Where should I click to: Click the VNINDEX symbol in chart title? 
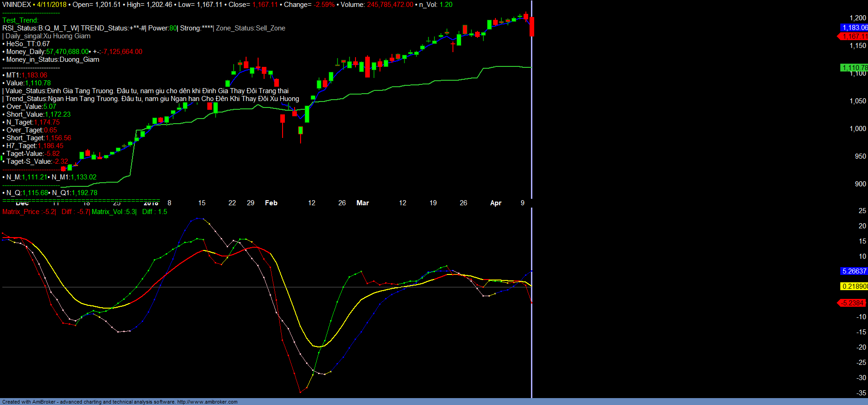[17, 5]
